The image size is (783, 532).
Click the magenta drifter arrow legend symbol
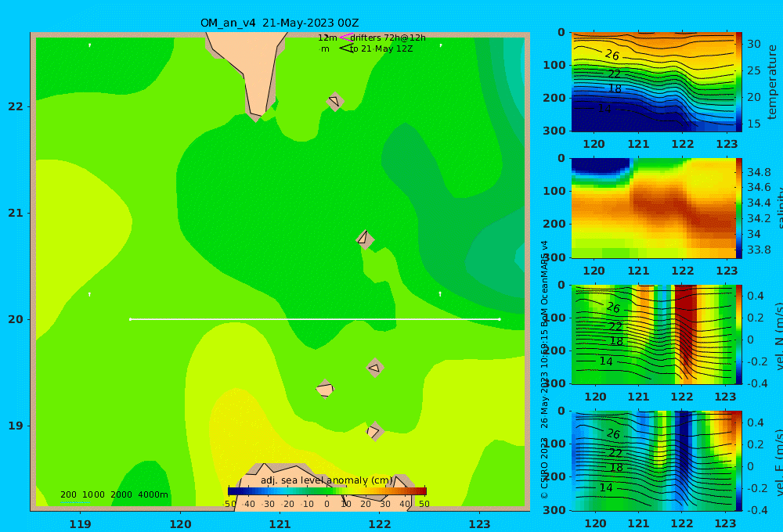click(346, 38)
